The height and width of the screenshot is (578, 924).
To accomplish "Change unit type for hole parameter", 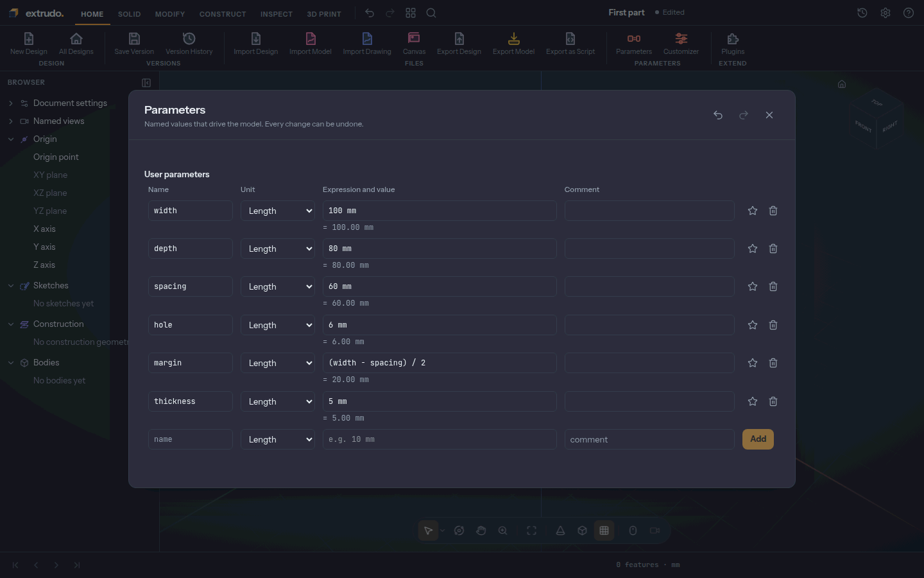I will (278, 325).
